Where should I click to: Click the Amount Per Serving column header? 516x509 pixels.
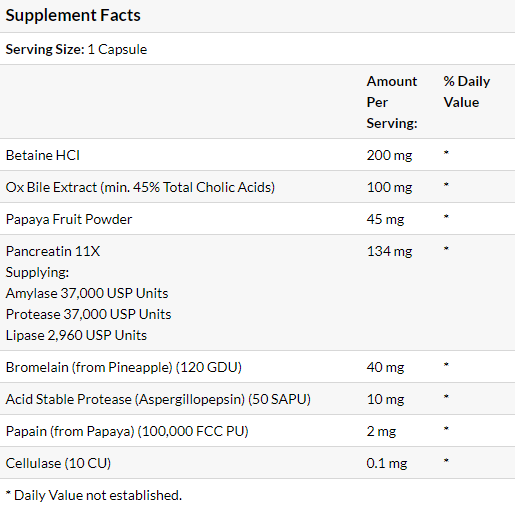392,102
